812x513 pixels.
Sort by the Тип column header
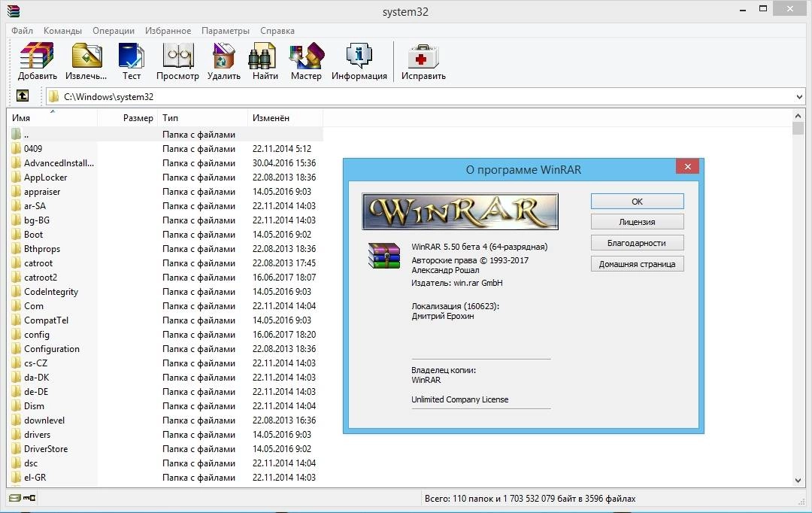click(202, 117)
